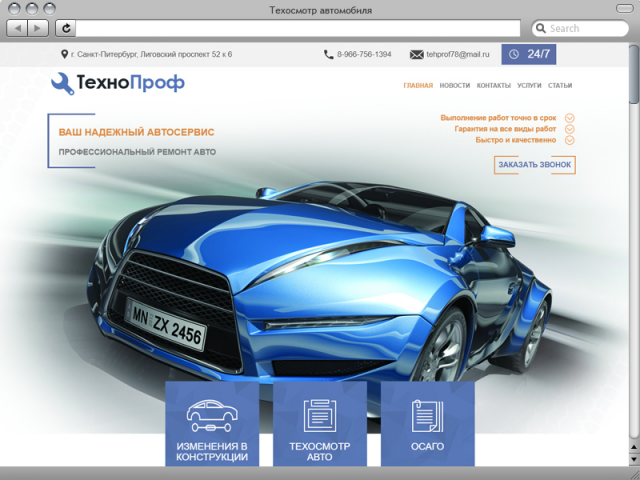Click Гарантия на все виды работ text
This screenshot has width=640, height=480.
click(505, 129)
